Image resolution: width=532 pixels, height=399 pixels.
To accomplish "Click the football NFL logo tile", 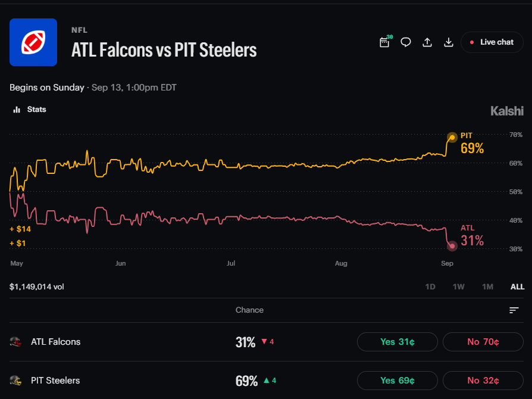I will pos(33,42).
